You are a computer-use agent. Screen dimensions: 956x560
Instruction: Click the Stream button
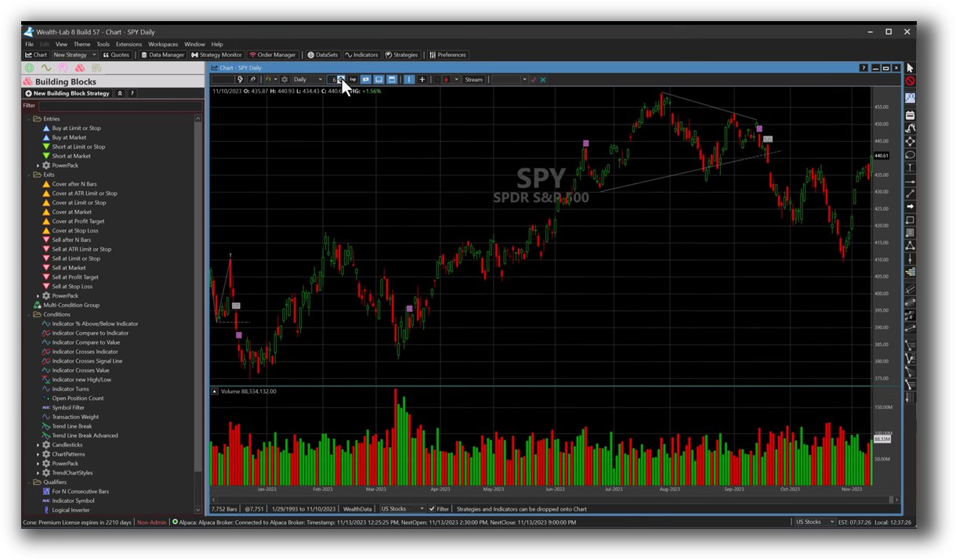pos(473,79)
